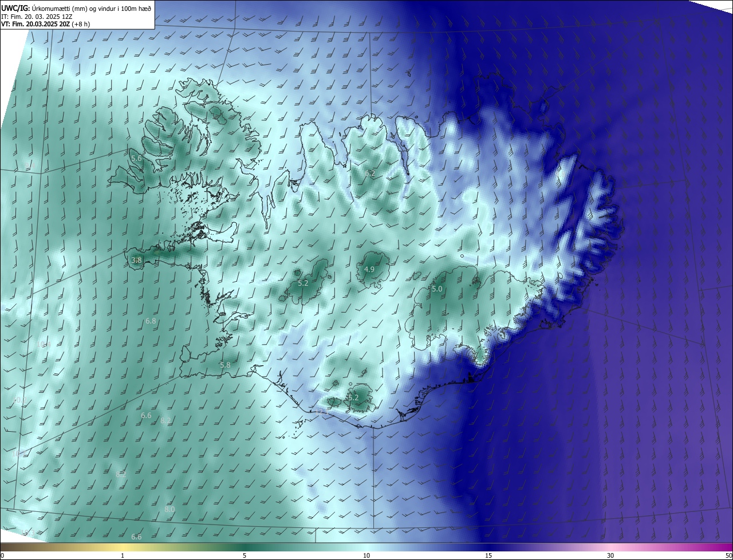Click the 6.8 value in Faxaflói bay
Image resolution: width=733 pixels, height=560 pixels.
151,321
